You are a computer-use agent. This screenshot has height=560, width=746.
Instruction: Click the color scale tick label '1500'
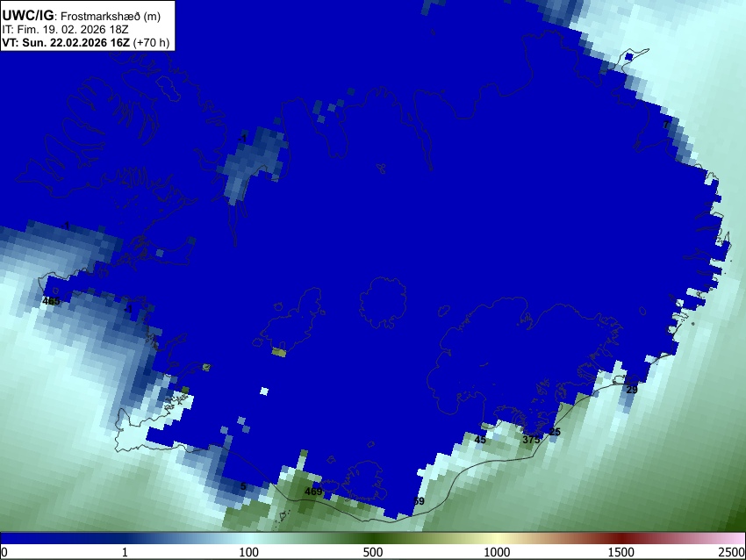pyautogui.click(x=621, y=552)
